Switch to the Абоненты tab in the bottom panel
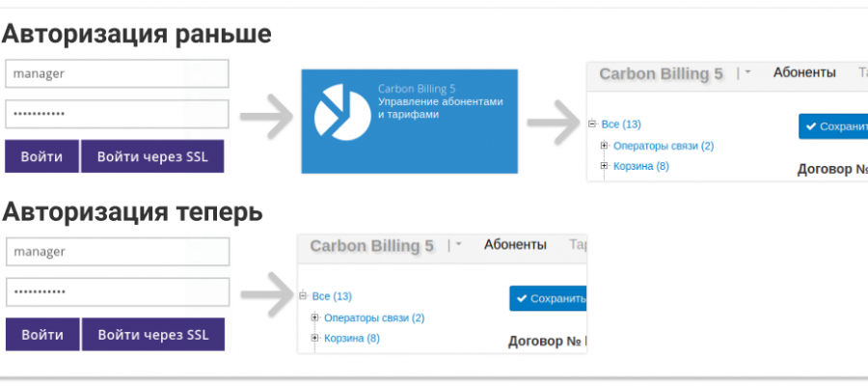 pyautogui.click(x=515, y=245)
